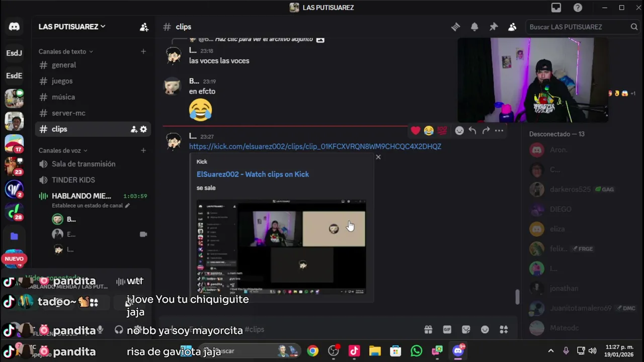This screenshot has width=644, height=362.
Task: Select member Juanitotamalero69 in list
Action: tap(581, 308)
